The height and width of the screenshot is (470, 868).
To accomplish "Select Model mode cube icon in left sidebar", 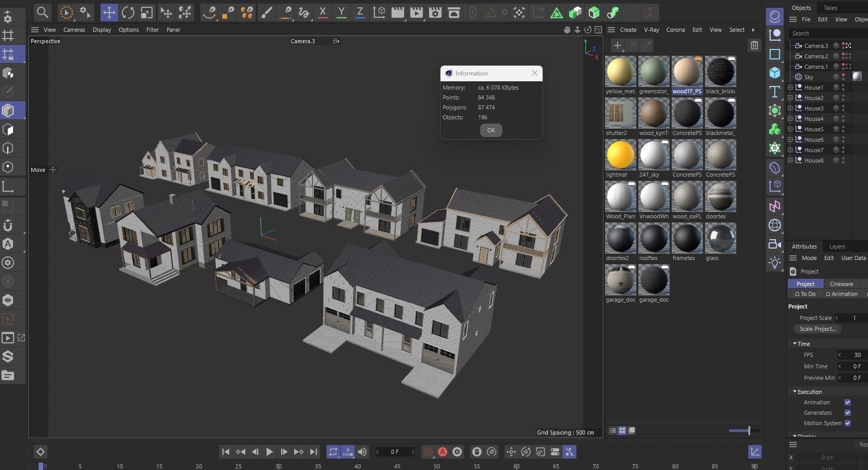I will (8, 110).
